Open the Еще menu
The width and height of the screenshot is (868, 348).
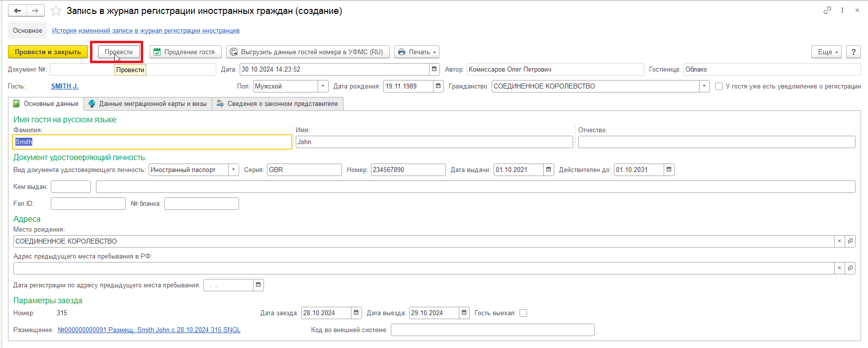(826, 52)
